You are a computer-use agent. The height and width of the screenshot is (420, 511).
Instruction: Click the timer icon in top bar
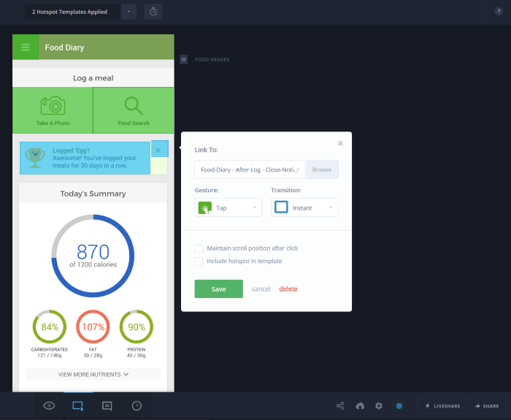[x=153, y=12]
